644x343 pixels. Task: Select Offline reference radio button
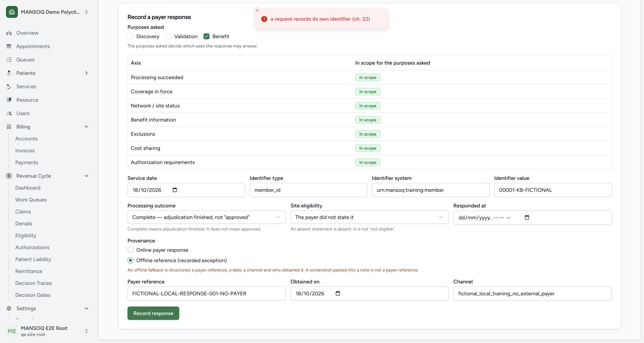[x=130, y=260]
